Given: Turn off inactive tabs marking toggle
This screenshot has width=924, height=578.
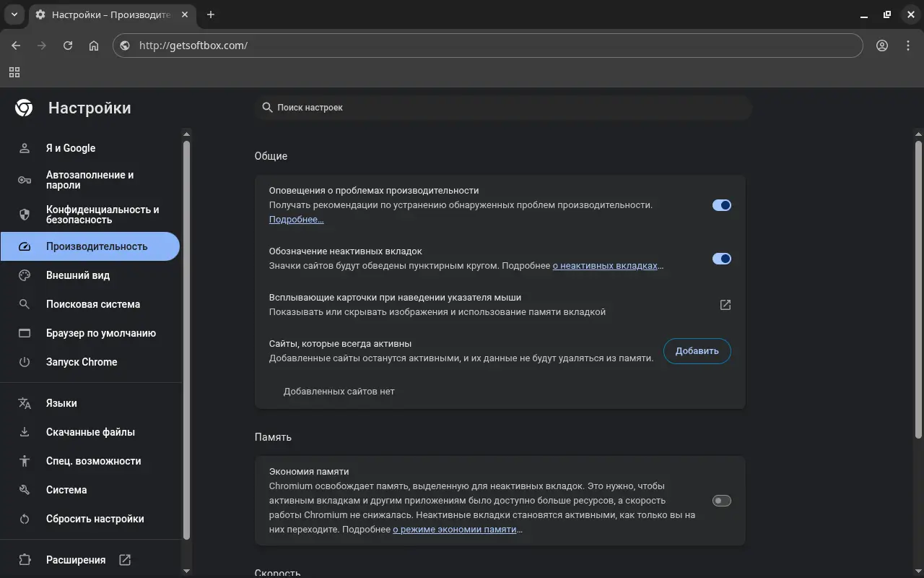Looking at the screenshot, I should click(x=721, y=259).
